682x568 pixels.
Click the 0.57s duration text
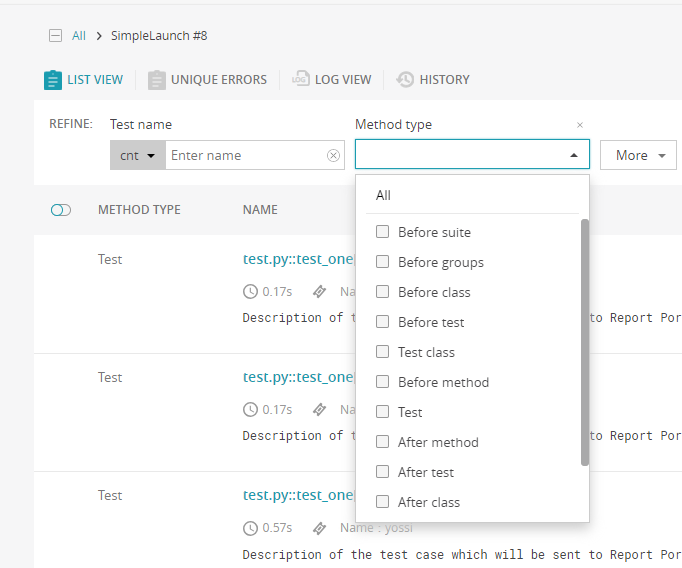[277, 528]
